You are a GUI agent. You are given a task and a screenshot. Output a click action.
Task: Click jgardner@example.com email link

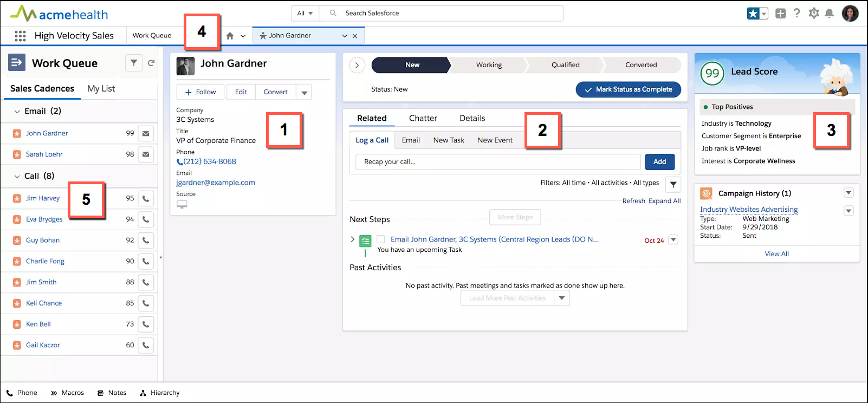[216, 183]
